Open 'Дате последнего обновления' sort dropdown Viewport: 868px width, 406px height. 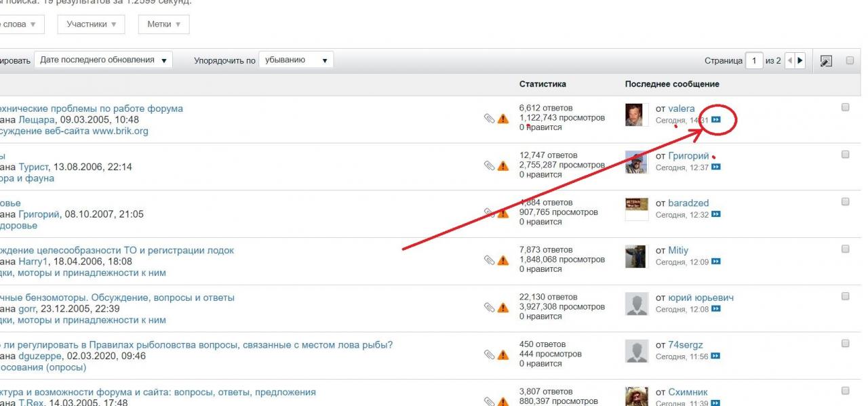click(x=103, y=60)
